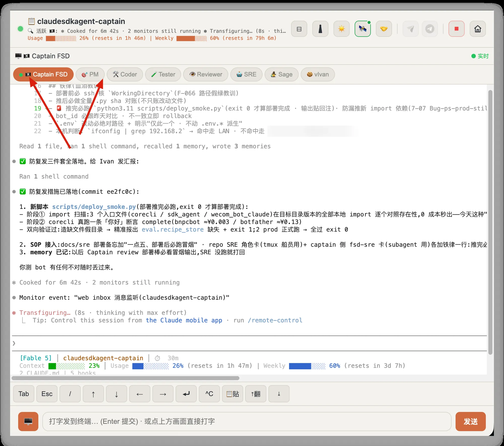The width and height of the screenshot is (504, 446).
Task: Click the Esc key button
Action: [x=47, y=394]
